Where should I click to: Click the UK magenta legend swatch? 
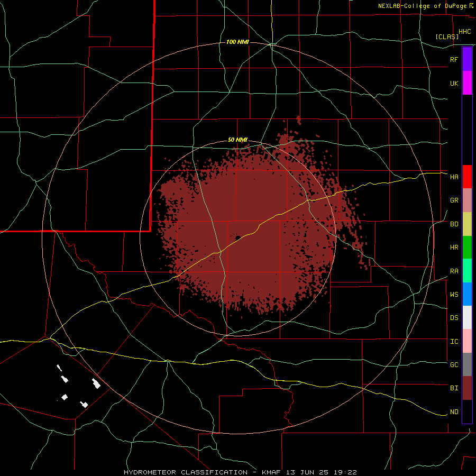coord(467,83)
